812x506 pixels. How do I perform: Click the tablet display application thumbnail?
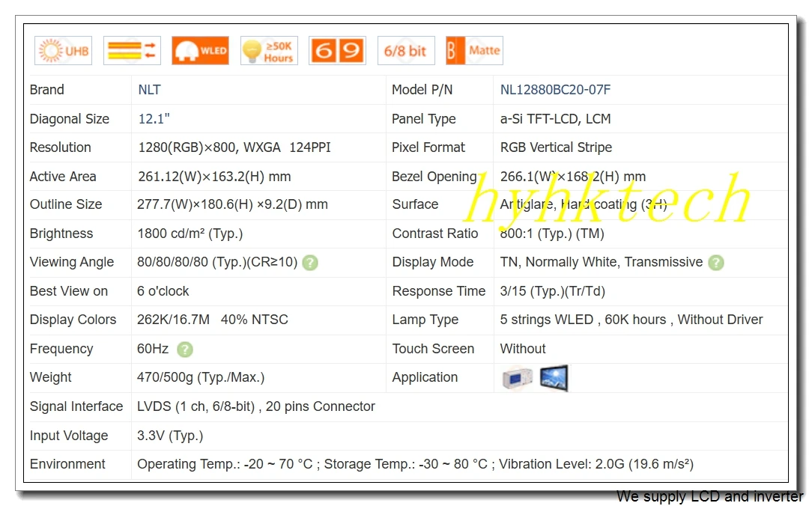(553, 377)
